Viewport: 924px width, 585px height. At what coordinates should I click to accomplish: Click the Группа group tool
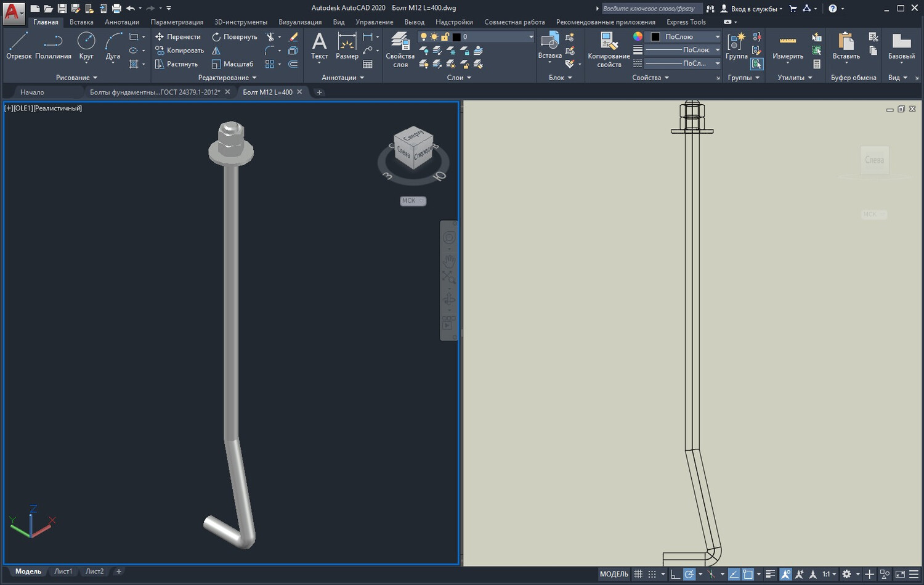[x=737, y=46]
